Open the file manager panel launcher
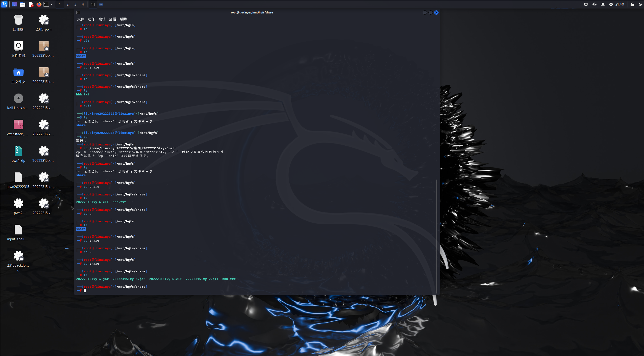Screen dimensions: 644x356 pos(23,4)
